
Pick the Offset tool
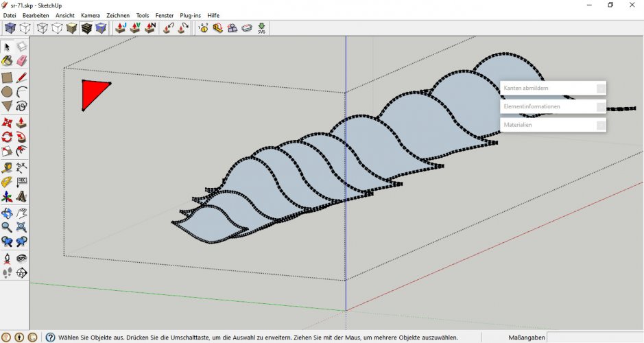(21, 151)
